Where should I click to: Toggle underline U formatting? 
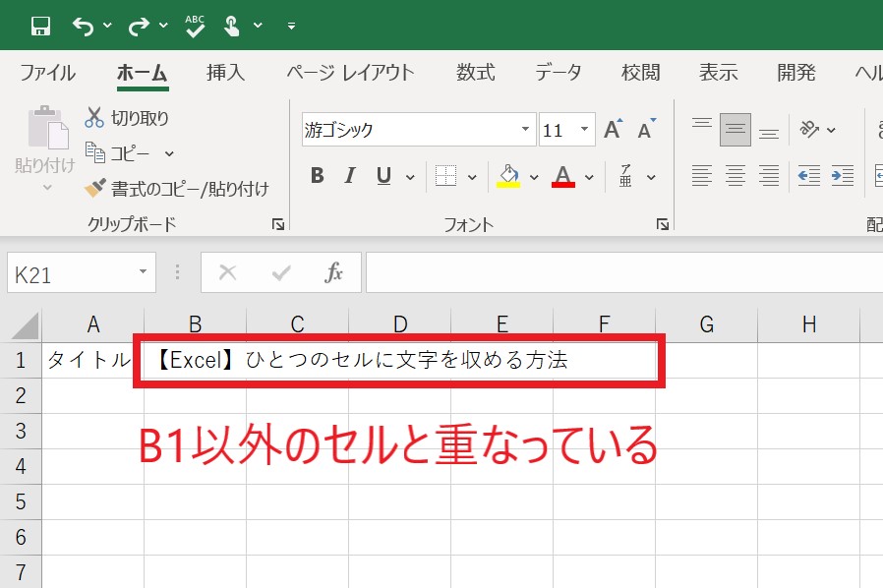tap(384, 176)
